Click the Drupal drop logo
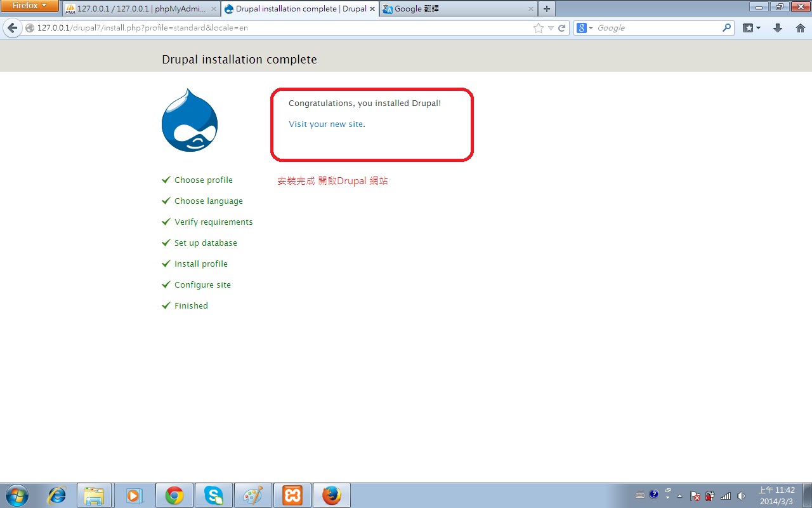Screen dimensions: 812x508 click(x=190, y=120)
